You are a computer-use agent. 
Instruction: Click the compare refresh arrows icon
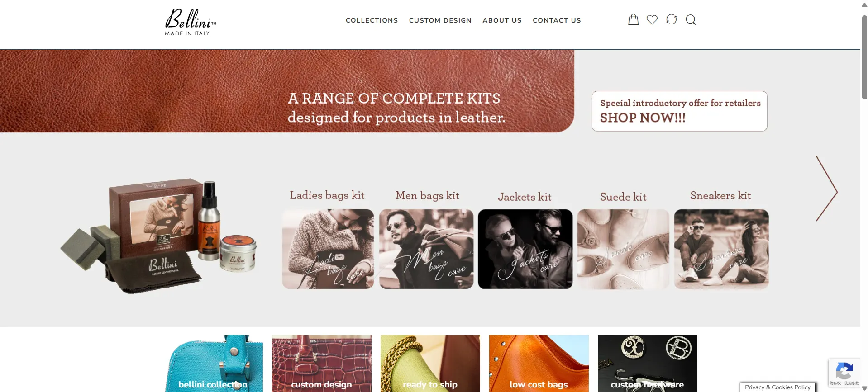(x=672, y=19)
